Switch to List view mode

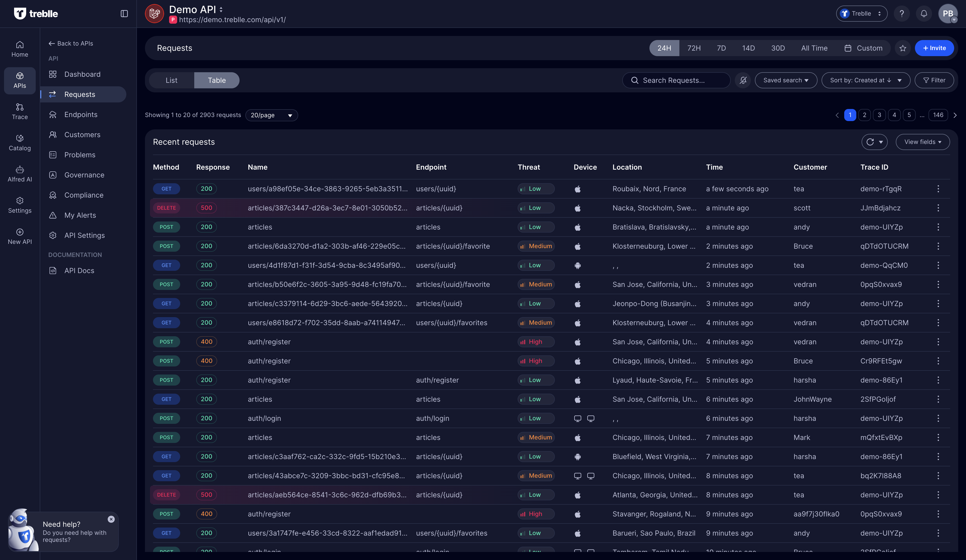tap(171, 80)
